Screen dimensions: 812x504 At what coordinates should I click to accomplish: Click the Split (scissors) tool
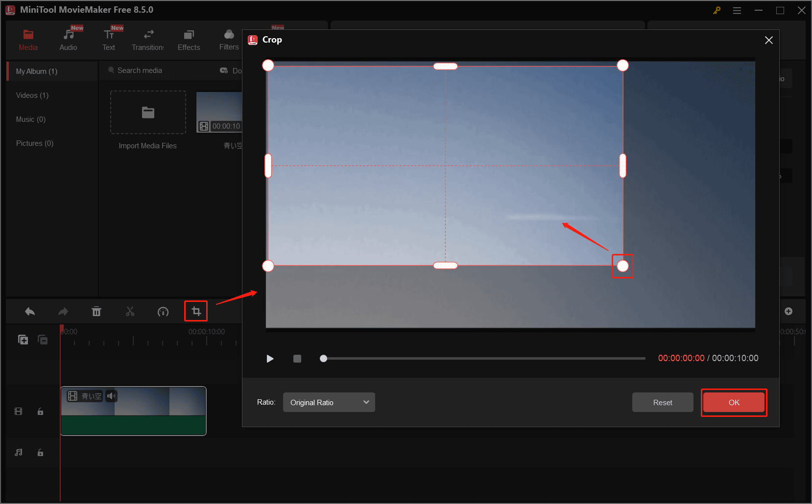click(x=130, y=311)
